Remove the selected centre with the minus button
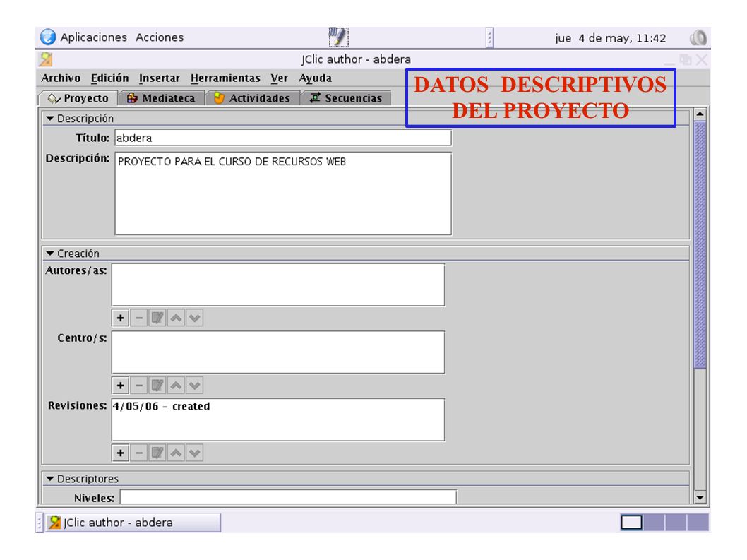Image resolution: width=747 pixels, height=560 pixels. click(x=139, y=385)
